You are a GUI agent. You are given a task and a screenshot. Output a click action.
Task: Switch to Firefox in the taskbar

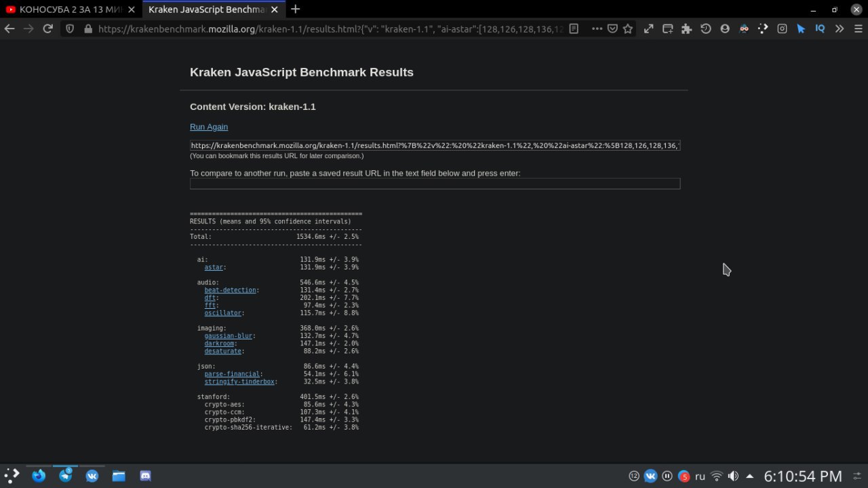coord(39,476)
